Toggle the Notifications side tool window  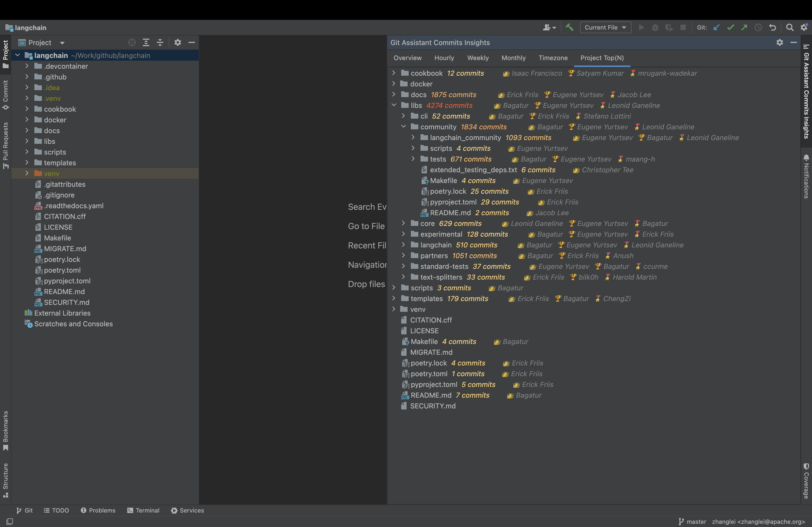[x=806, y=176]
